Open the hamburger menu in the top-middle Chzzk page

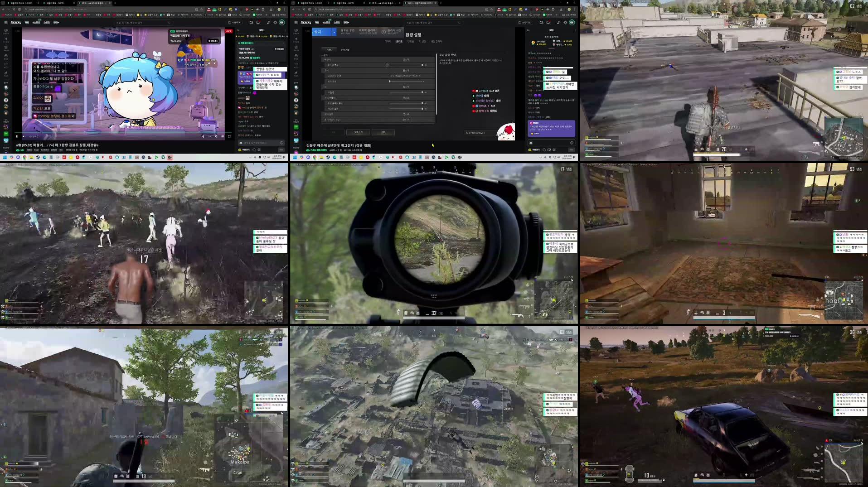(296, 22)
